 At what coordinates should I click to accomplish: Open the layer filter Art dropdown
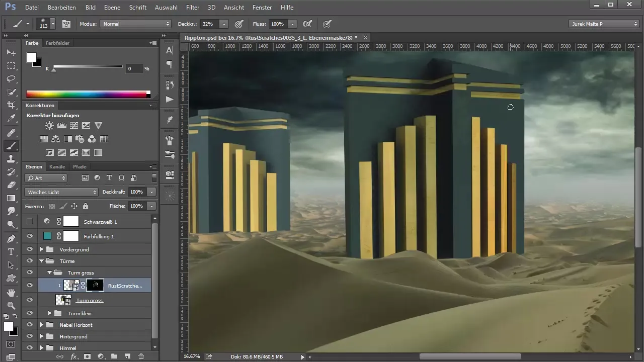(x=46, y=178)
